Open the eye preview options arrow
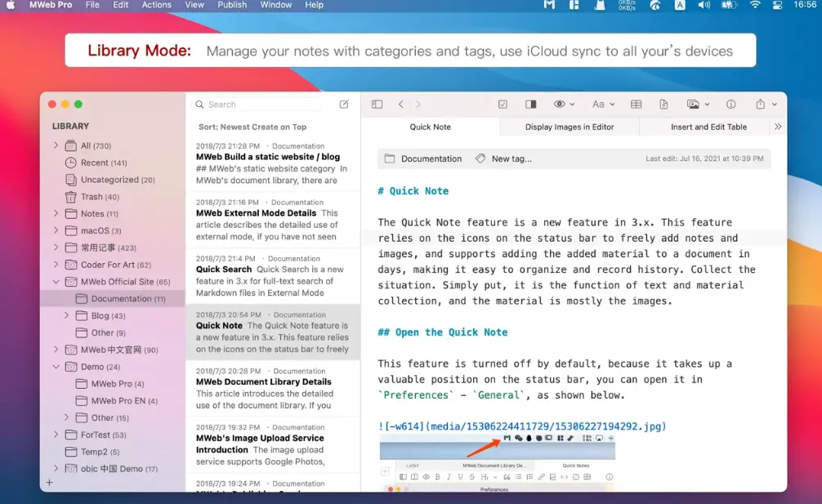The height and width of the screenshot is (504, 822). tap(572, 105)
